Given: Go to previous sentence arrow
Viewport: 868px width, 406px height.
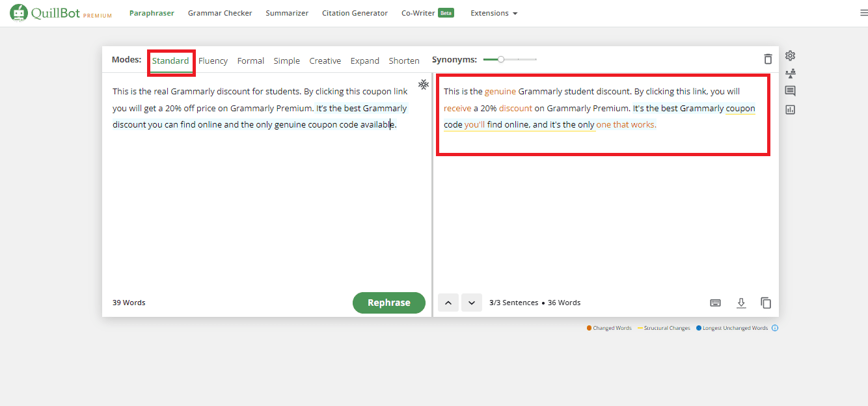Looking at the screenshot, I should pyautogui.click(x=448, y=303).
